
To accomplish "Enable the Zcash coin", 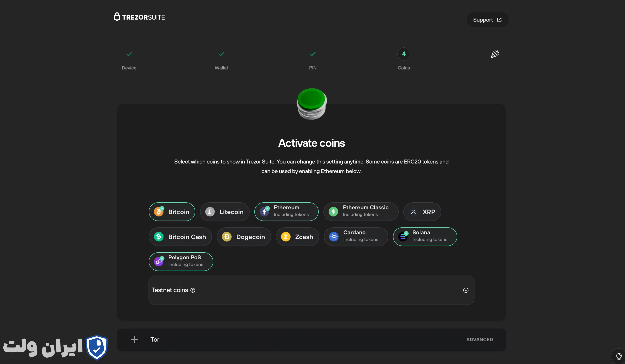I will tap(297, 237).
